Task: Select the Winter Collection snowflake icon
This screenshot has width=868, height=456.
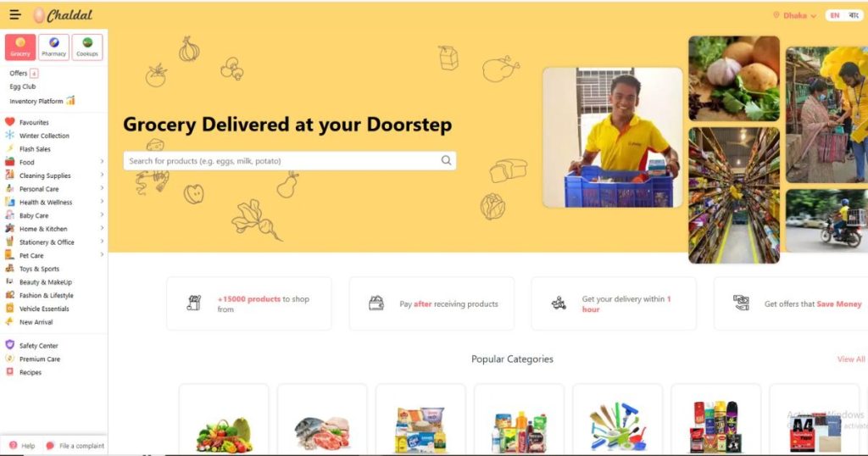Action: [x=10, y=135]
